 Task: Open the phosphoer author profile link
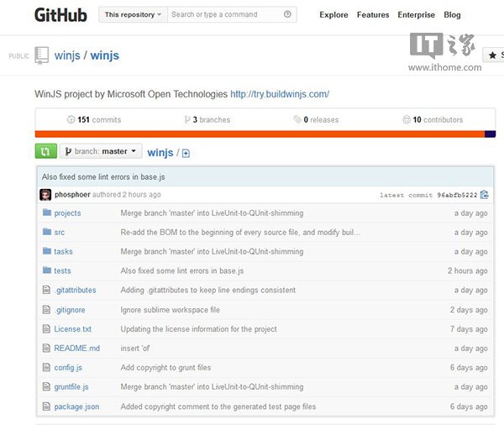click(72, 195)
